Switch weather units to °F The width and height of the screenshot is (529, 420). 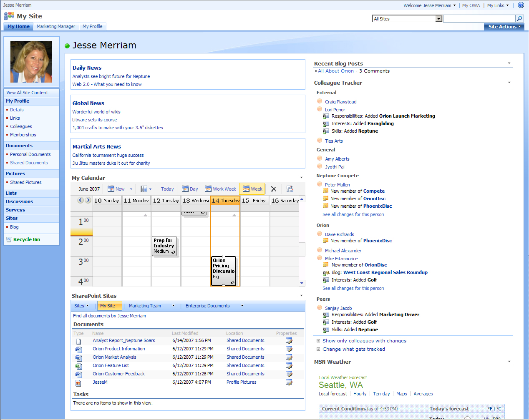point(490,409)
